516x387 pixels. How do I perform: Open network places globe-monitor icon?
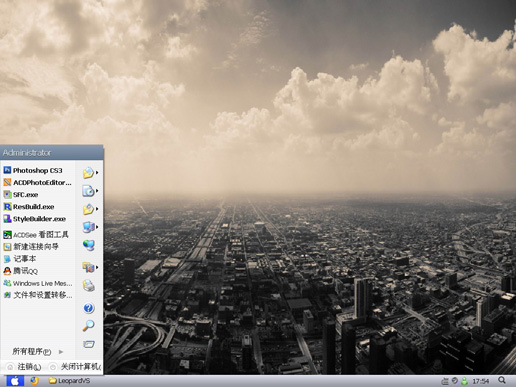89,245
